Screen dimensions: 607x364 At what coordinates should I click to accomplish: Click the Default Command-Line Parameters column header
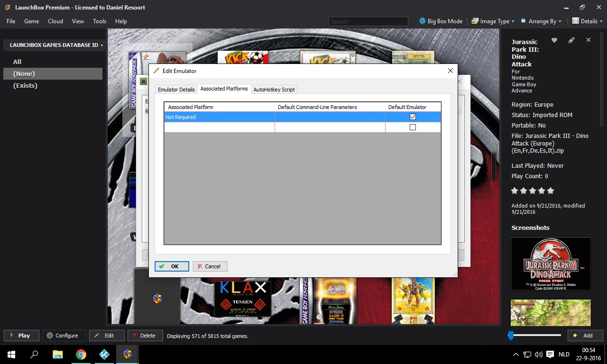pyautogui.click(x=330, y=107)
